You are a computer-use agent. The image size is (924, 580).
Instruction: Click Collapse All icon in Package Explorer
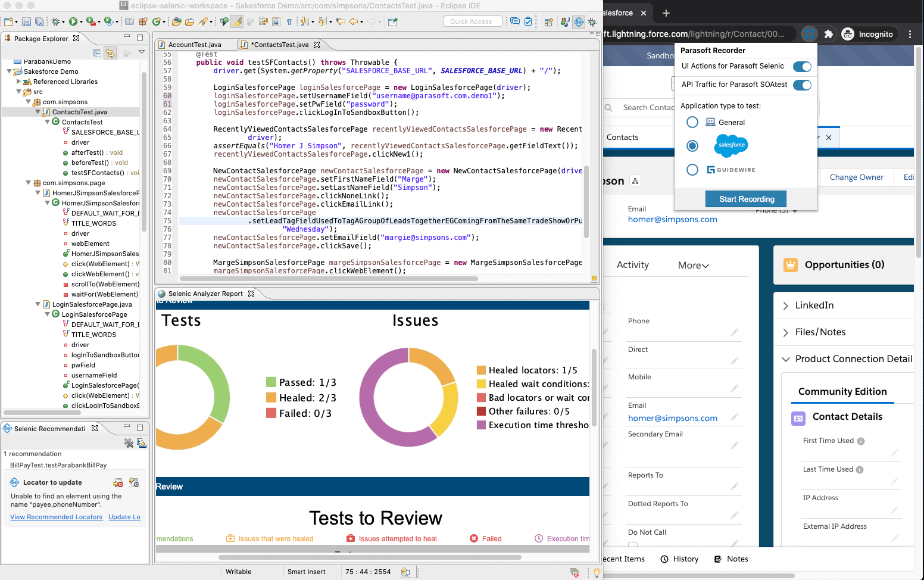(x=97, y=53)
